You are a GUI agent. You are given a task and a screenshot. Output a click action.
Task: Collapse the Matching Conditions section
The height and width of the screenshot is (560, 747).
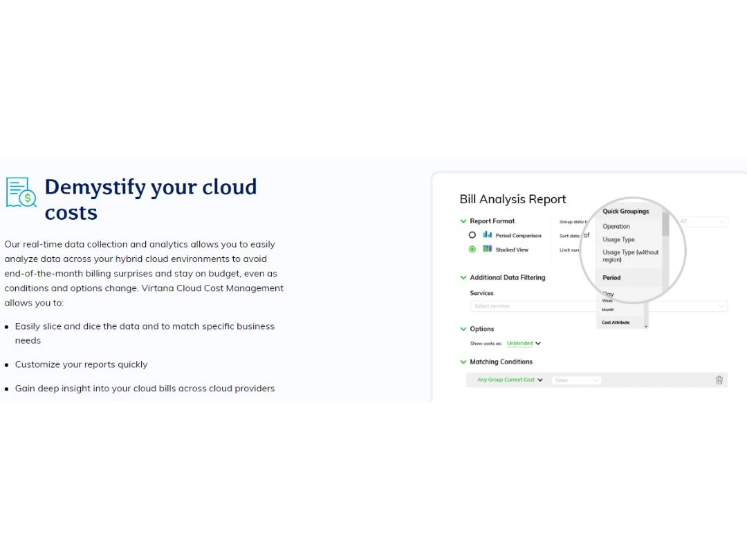coord(463,362)
